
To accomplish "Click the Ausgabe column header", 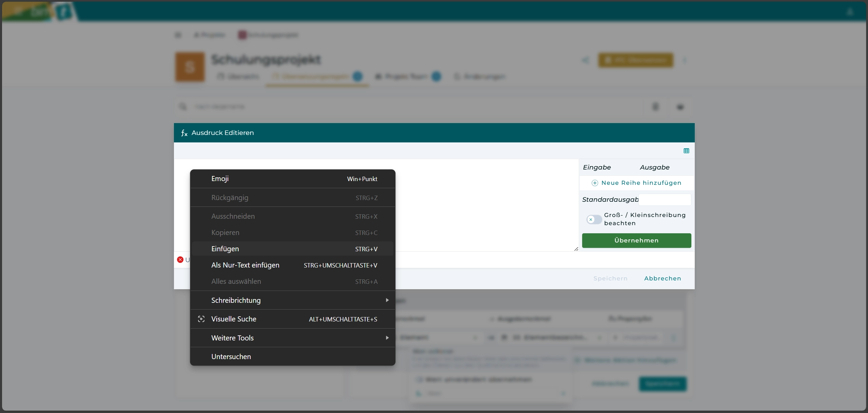I will 654,168.
